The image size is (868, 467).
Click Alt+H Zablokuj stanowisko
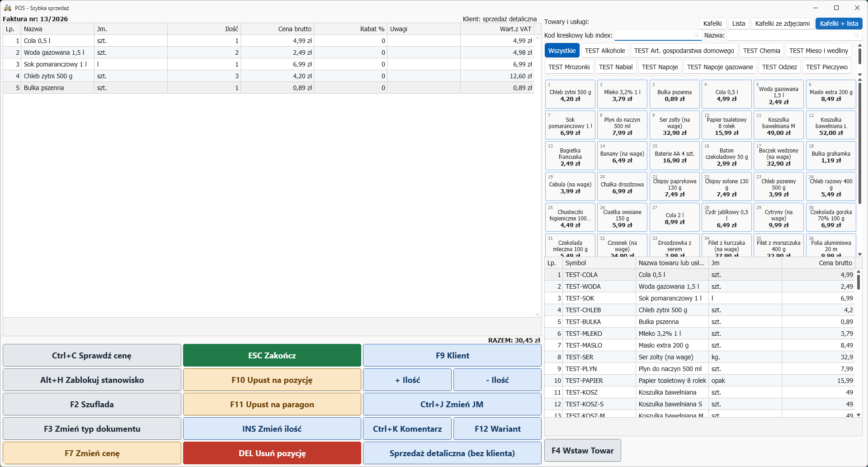pyautogui.click(x=92, y=380)
